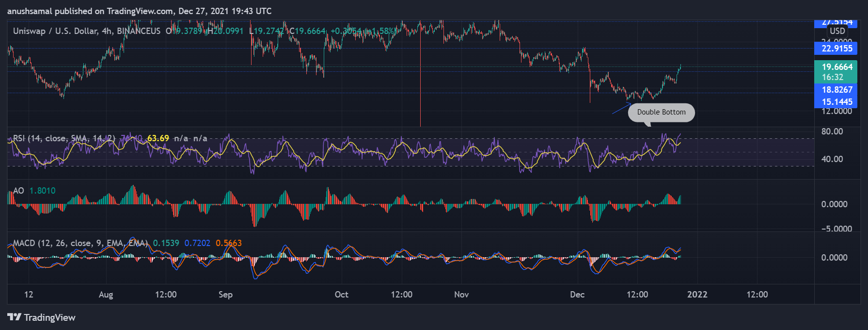Click the Dec label on time axis
The width and height of the screenshot is (868, 330).
click(x=577, y=295)
